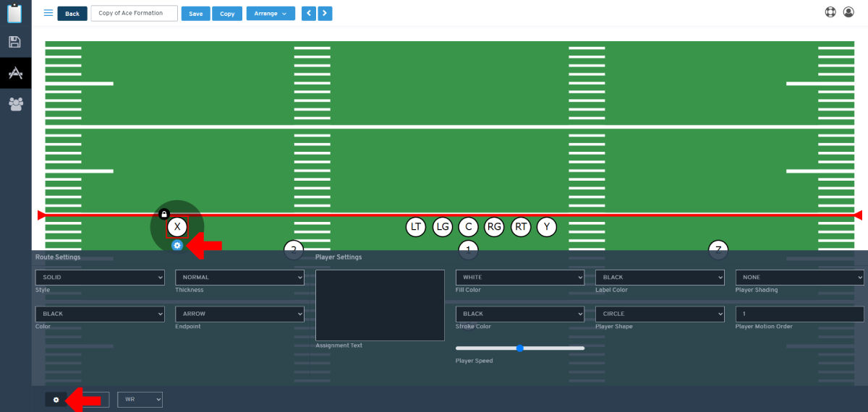Click the Copy button
This screenshot has width=868, height=412.
pyautogui.click(x=227, y=13)
